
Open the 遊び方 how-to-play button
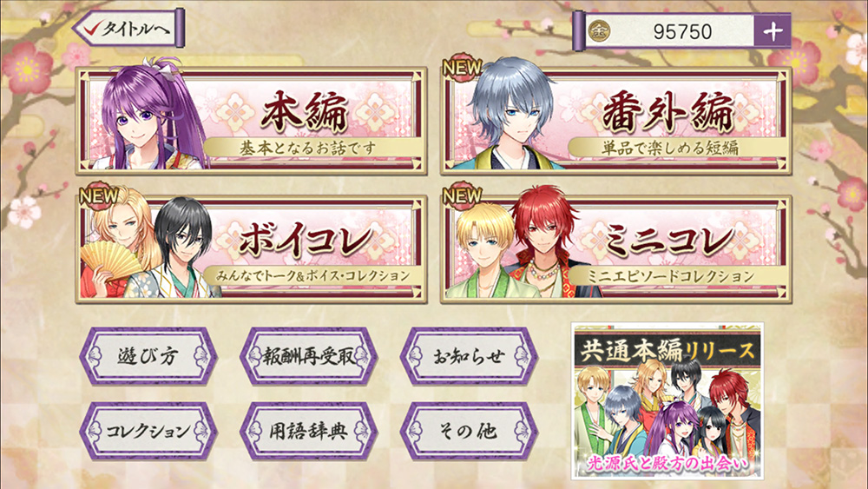[x=148, y=356]
